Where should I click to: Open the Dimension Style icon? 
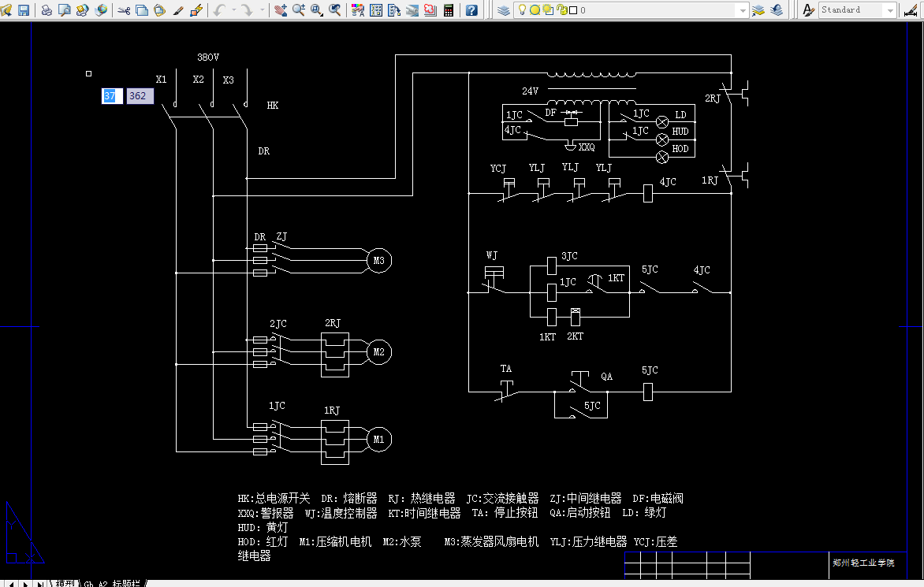pyautogui.click(x=911, y=10)
